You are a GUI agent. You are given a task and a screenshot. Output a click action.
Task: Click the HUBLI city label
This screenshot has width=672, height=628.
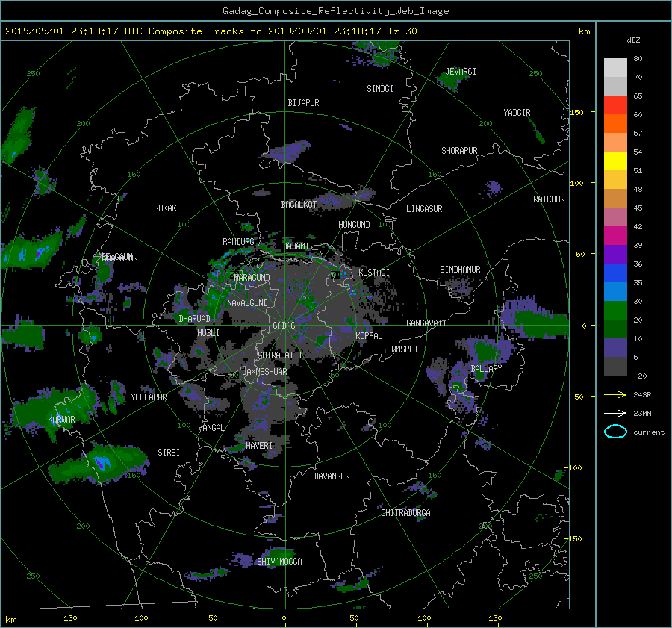tap(208, 333)
